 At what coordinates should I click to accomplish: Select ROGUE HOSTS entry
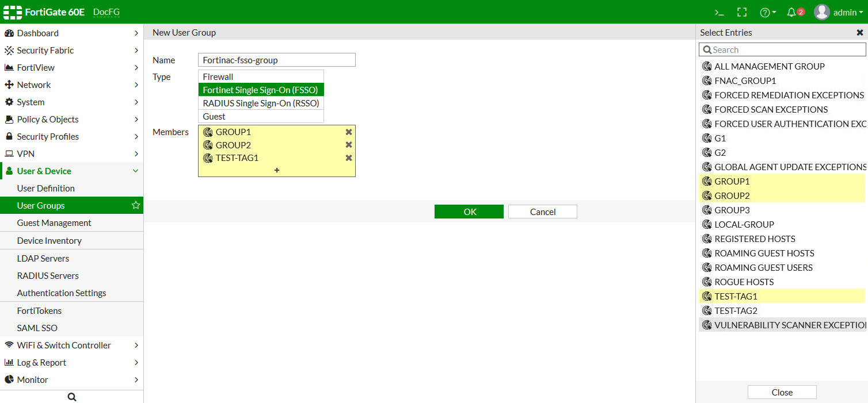[782, 282]
